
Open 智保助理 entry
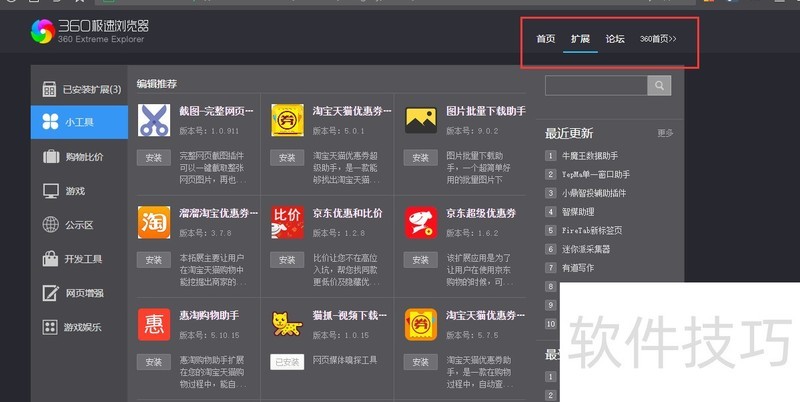pyautogui.click(x=578, y=212)
